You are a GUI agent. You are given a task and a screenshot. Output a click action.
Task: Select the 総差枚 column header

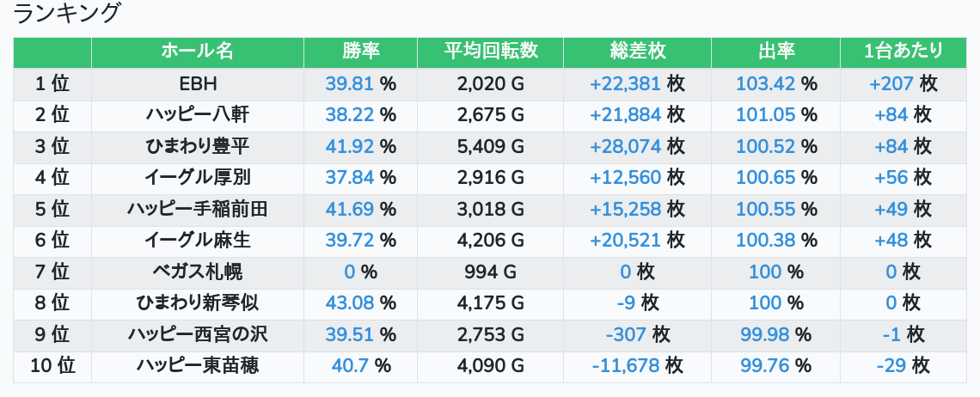point(637,52)
